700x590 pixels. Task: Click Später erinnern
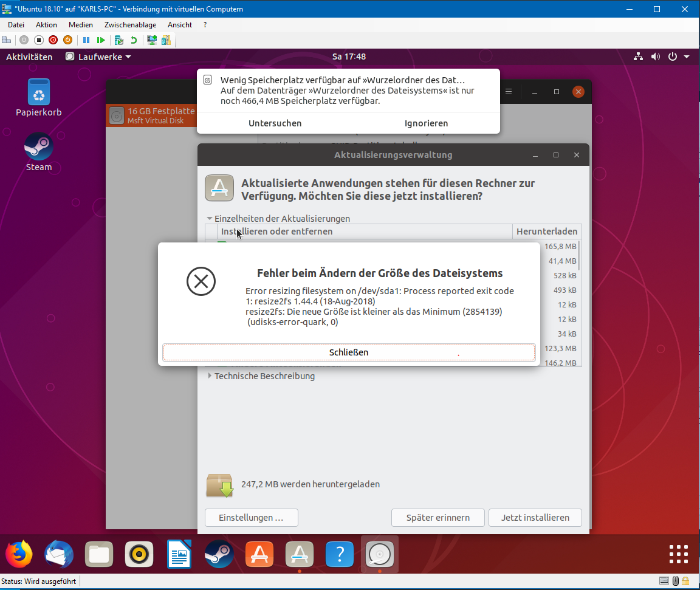tap(438, 517)
